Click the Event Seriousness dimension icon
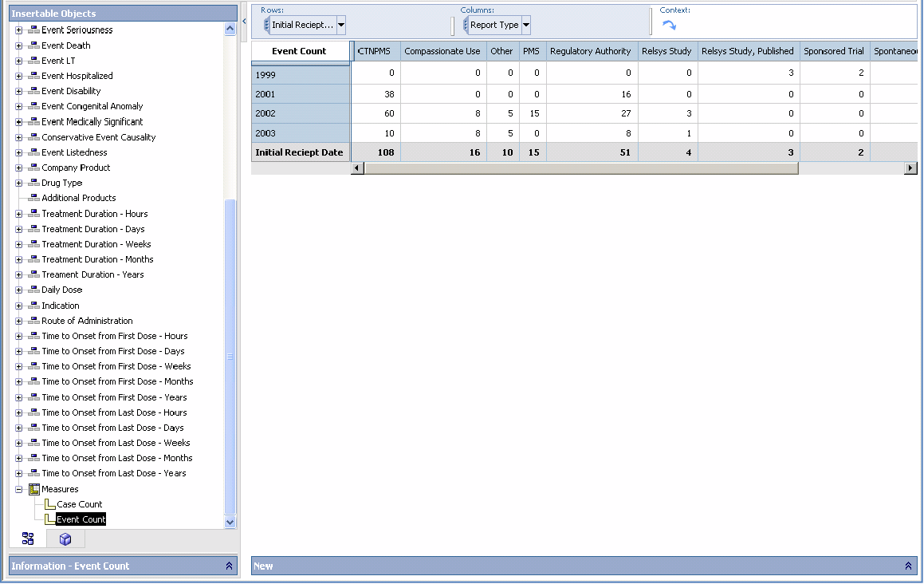This screenshot has height=584, width=924. (x=34, y=30)
